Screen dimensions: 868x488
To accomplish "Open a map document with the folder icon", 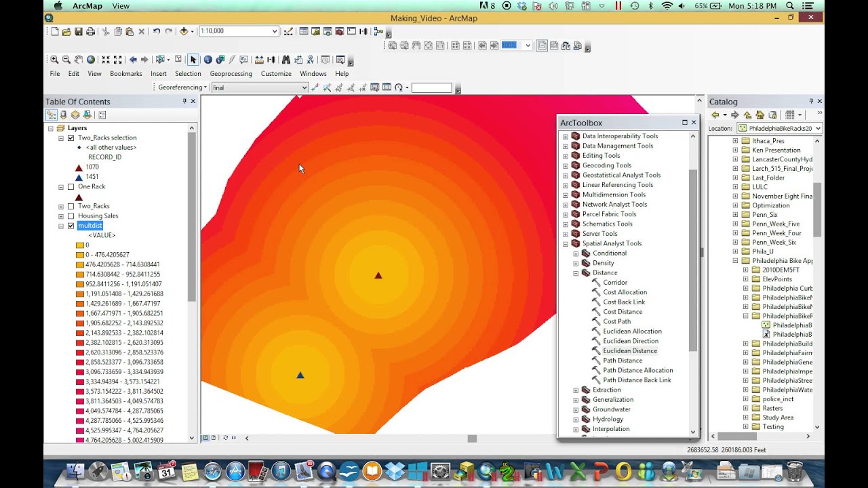I will coord(66,31).
